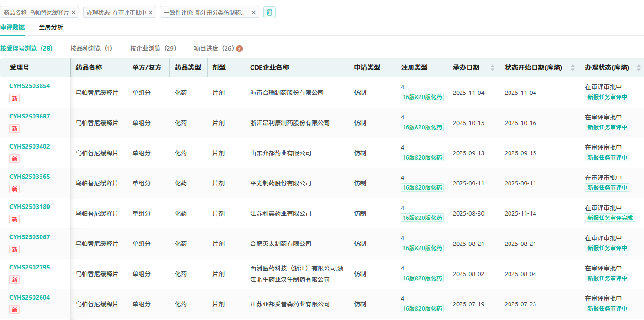The height and width of the screenshot is (320, 644).
Task: Click 16版&20版化药 tag in the first row
Action: pyautogui.click(x=422, y=97)
